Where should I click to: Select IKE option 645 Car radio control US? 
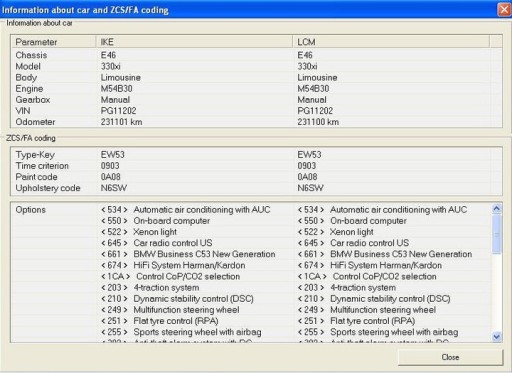point(157,243)
